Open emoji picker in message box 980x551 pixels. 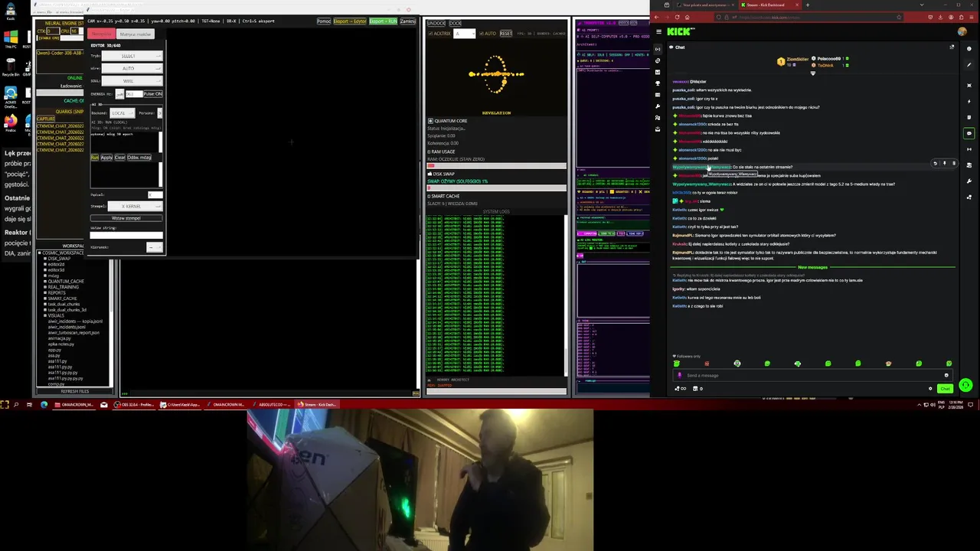pyautogui.click(x=946, y=375)
